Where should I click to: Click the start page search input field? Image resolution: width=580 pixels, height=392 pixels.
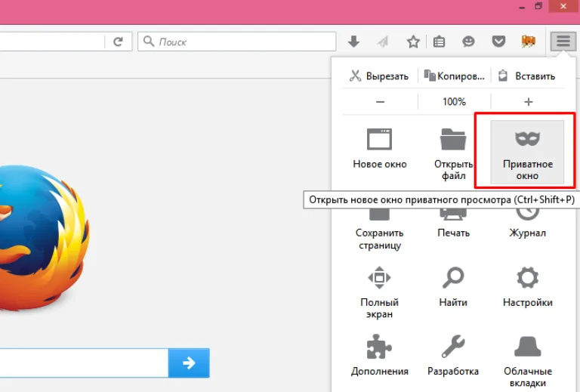(84, 363)
